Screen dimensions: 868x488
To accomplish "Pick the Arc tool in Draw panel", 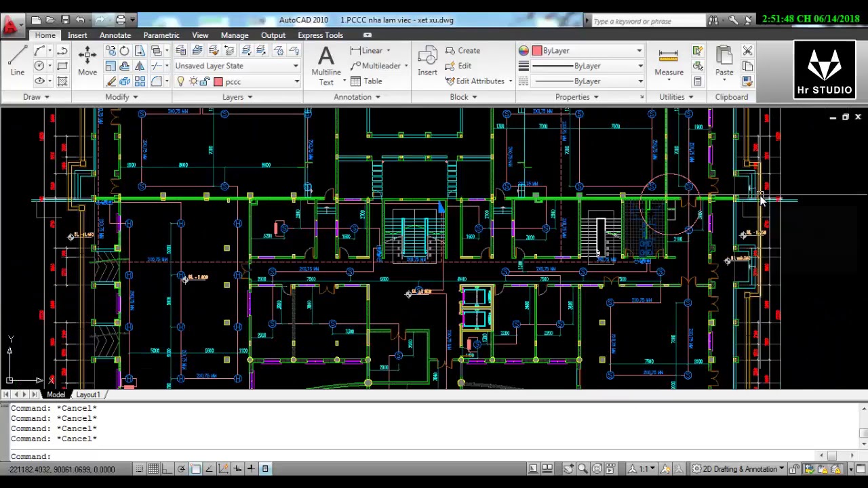I will (x=39, y=51).
